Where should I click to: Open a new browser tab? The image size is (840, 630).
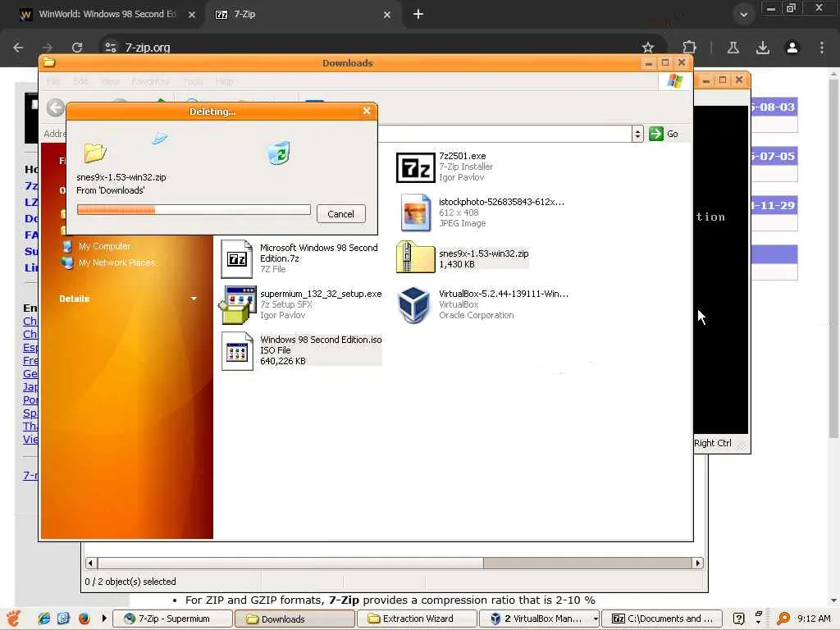pyautogui.click(x=418, y=15)
